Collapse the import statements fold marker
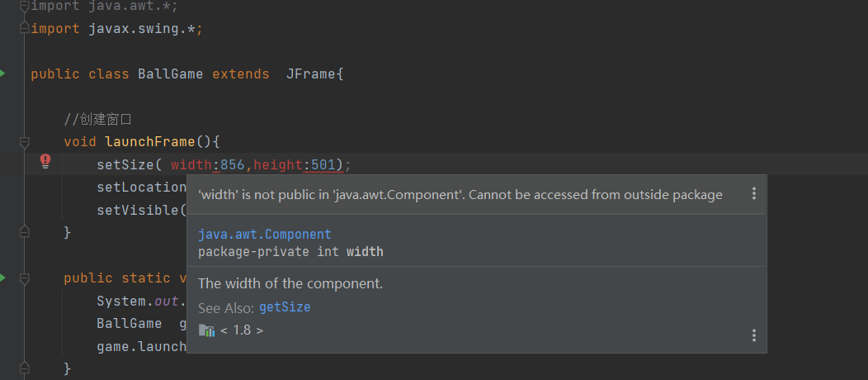Image resolution: width=868 pixels, height=380 pixels. pyautogui.click(x=24, y=6)
